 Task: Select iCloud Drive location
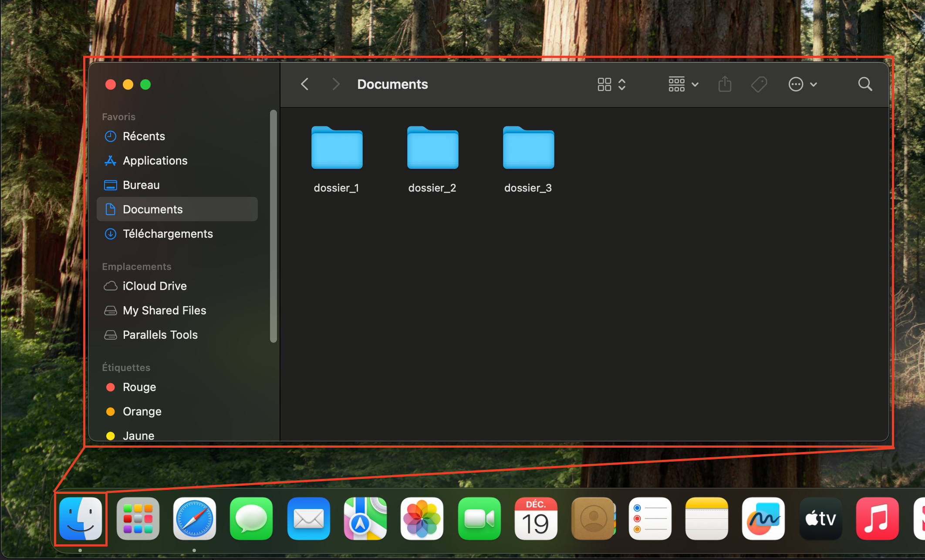click(x=155, y=286)
